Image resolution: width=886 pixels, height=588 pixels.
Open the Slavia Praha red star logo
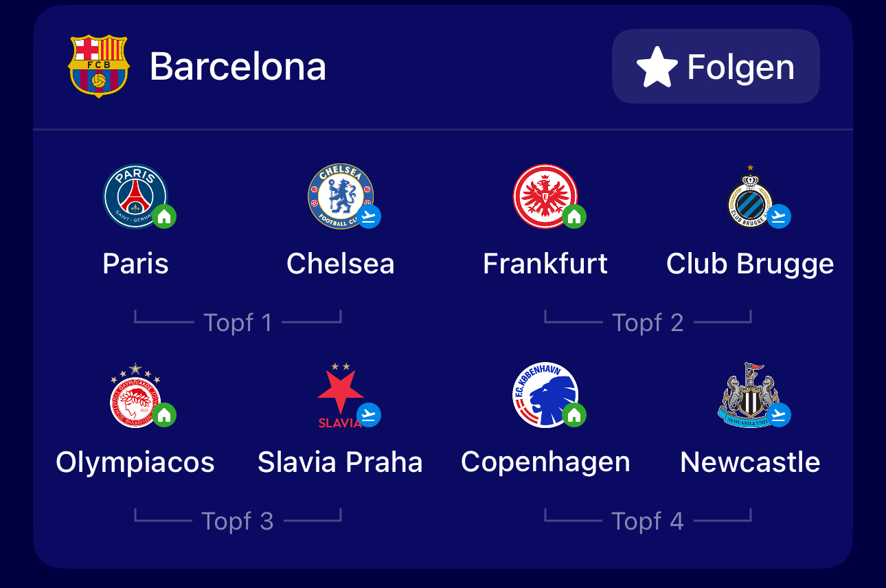pos(341,396)
